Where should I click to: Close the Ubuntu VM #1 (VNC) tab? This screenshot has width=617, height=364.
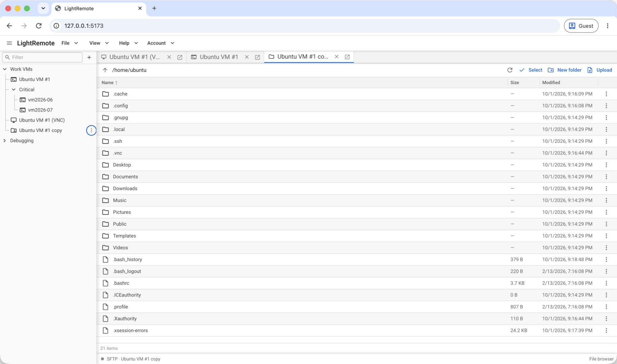tap(169, 57)
